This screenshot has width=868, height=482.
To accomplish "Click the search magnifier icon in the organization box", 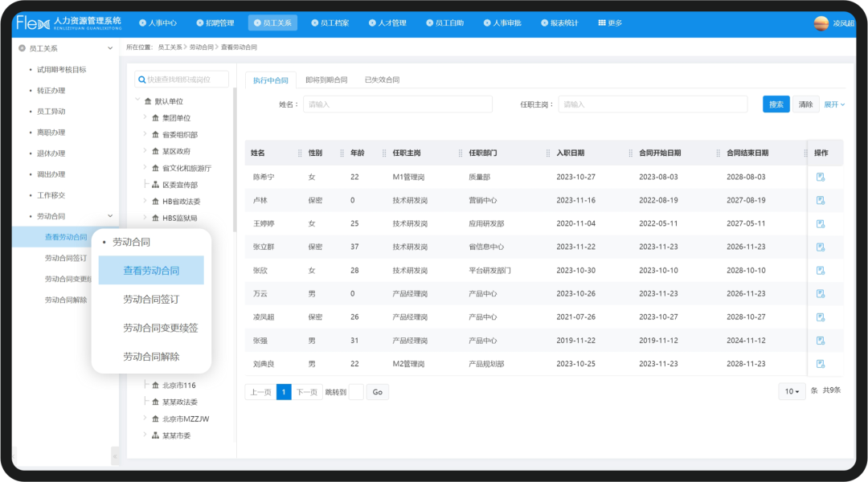I will click(x=141, y=80).
